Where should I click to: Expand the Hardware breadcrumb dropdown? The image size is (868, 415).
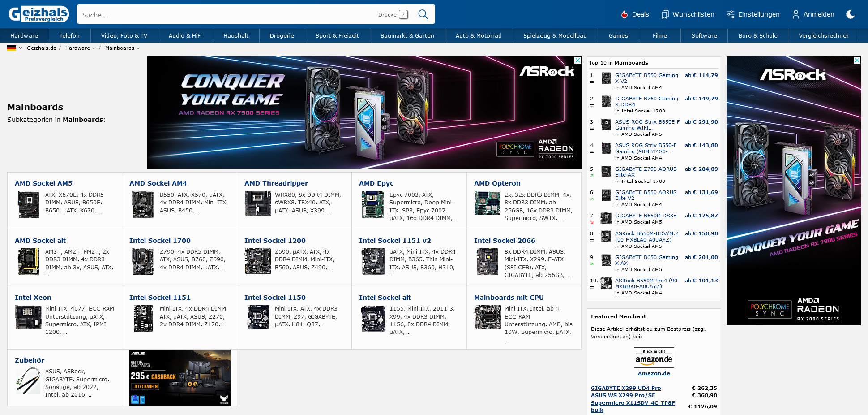pyautogui.click(x=94, y=48)
